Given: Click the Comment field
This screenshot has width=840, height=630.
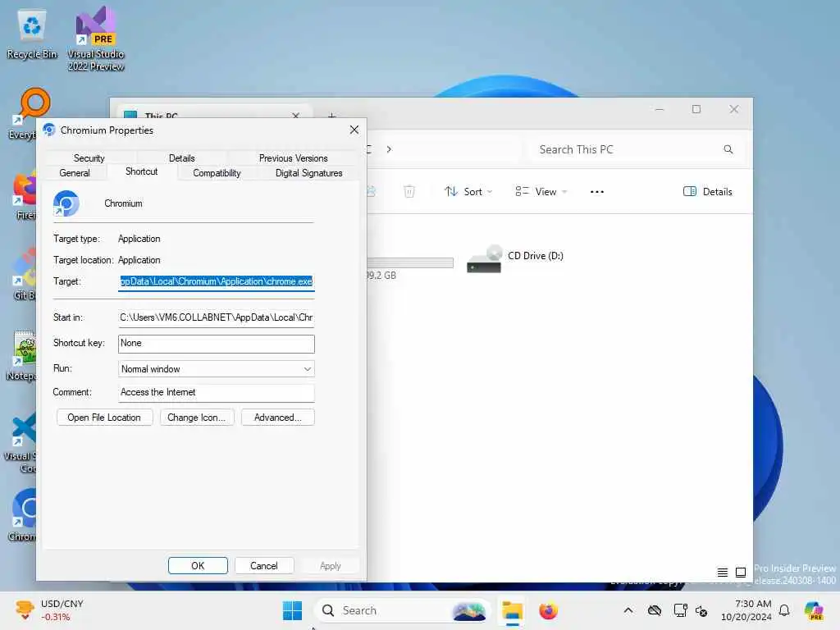Looking at the screenshot, I should tap(217, 393).
